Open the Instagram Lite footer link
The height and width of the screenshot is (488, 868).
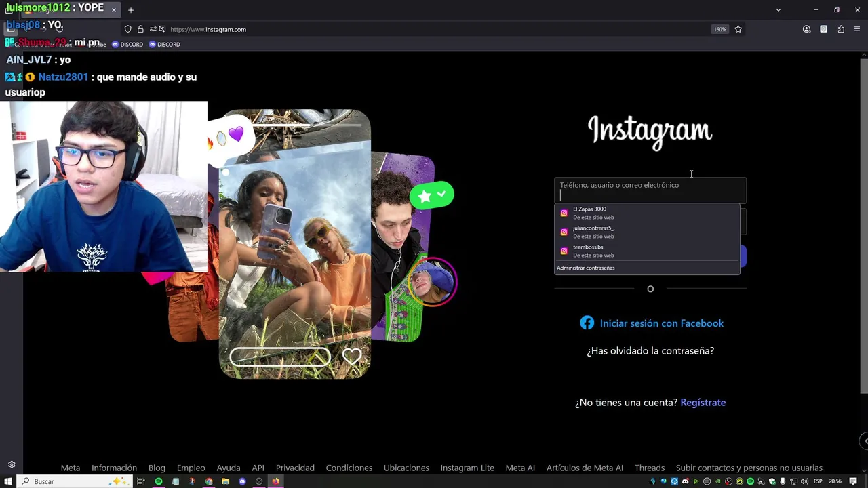click(x=467, y=468)
